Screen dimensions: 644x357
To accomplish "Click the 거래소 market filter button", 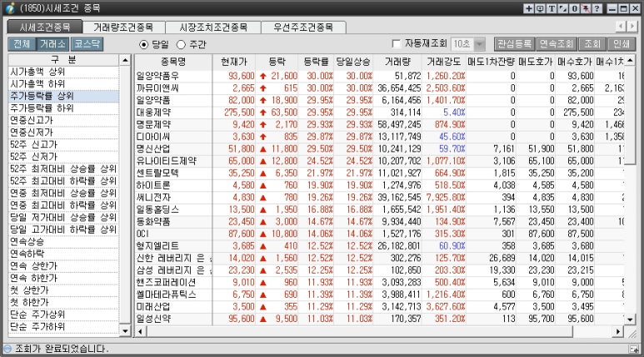I will 52,44.
